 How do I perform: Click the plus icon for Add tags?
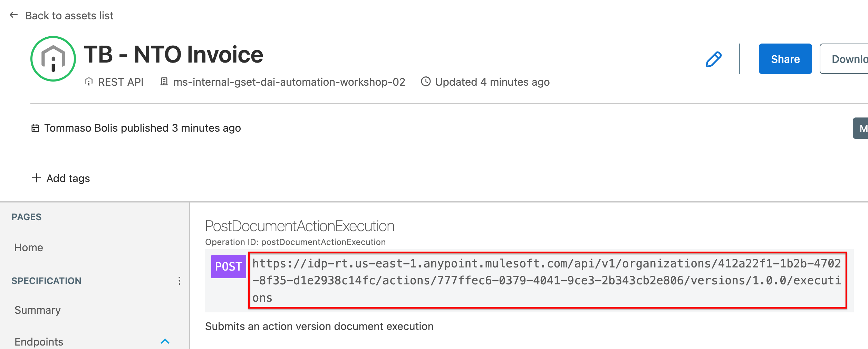click(x=36, y=178)
